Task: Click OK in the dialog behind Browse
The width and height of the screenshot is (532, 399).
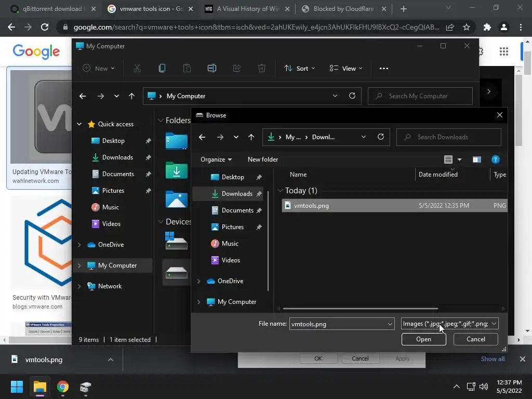Action: 318,358
